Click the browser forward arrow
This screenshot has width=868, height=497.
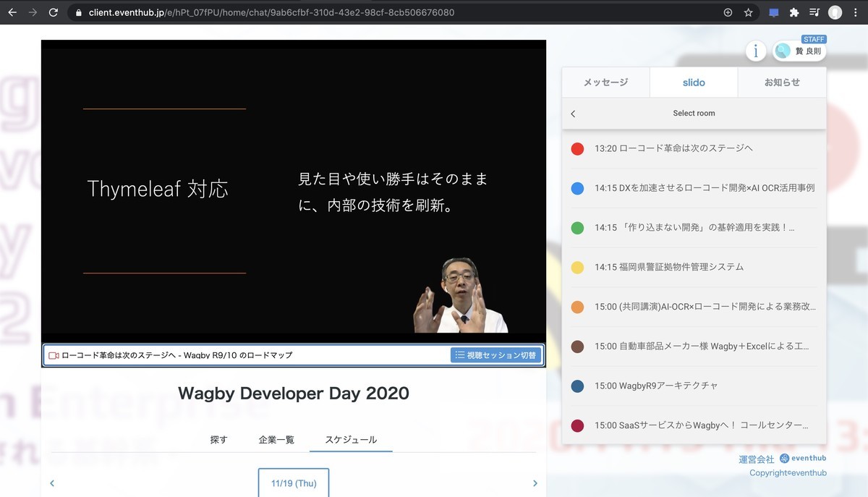point(33,12)
